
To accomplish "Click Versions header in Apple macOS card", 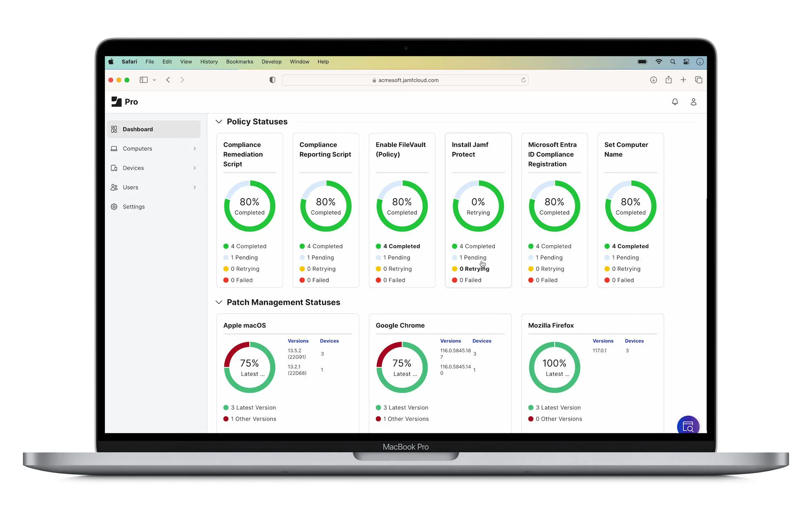I will [298, 341].
